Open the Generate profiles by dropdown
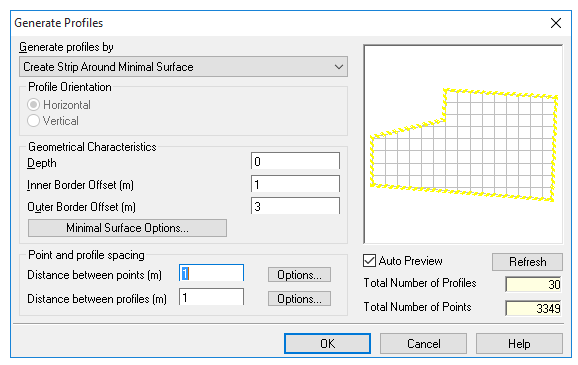 click(183, 67)
